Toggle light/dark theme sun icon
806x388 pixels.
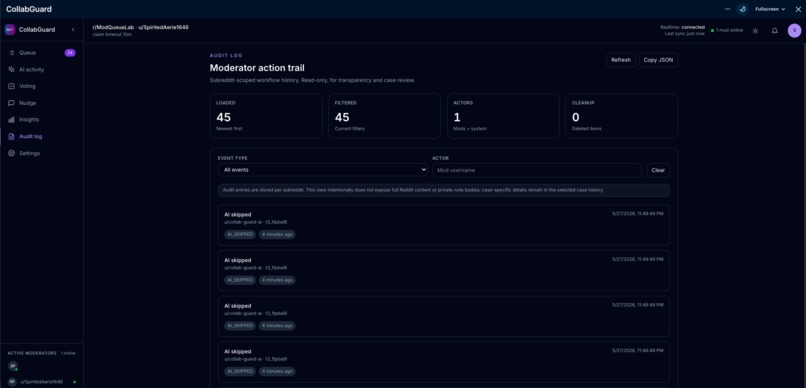[755, 31]
